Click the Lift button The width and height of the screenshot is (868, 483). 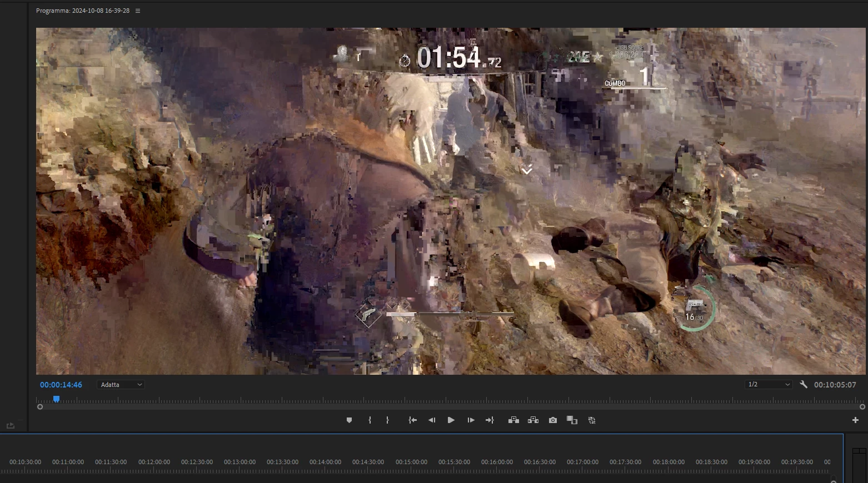click(x=513, y=420)
